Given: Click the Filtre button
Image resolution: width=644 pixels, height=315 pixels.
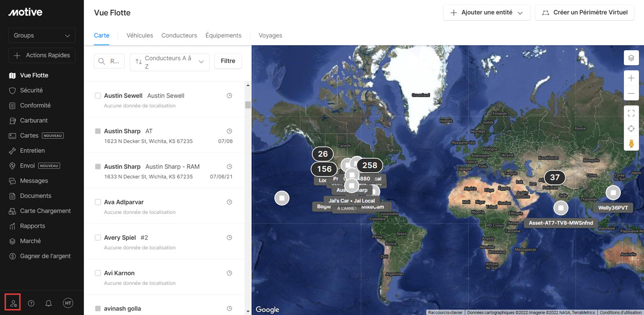Looking at the screenshot, I should 228,61.
